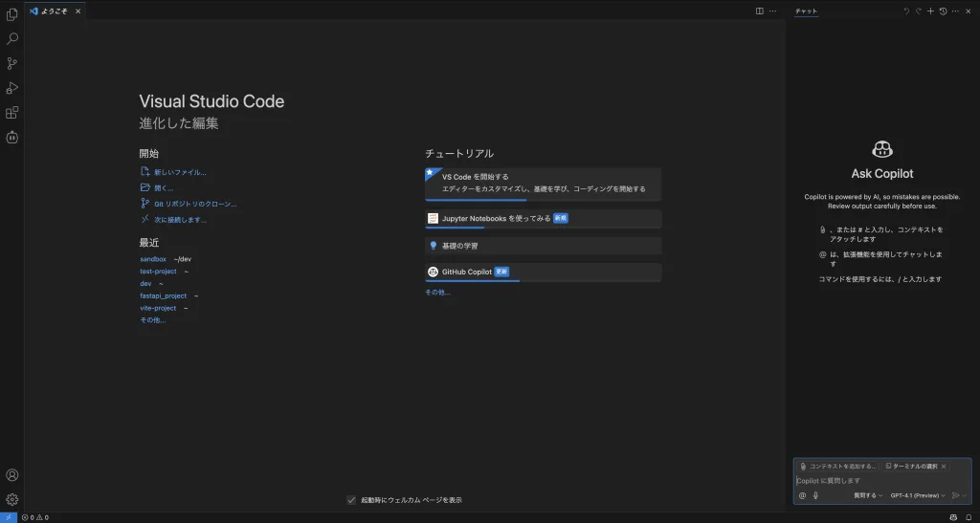This screenshot has height=523, width=980.
Task: Open GitHub Copilot walkthrough
Action: click(544, 272)
